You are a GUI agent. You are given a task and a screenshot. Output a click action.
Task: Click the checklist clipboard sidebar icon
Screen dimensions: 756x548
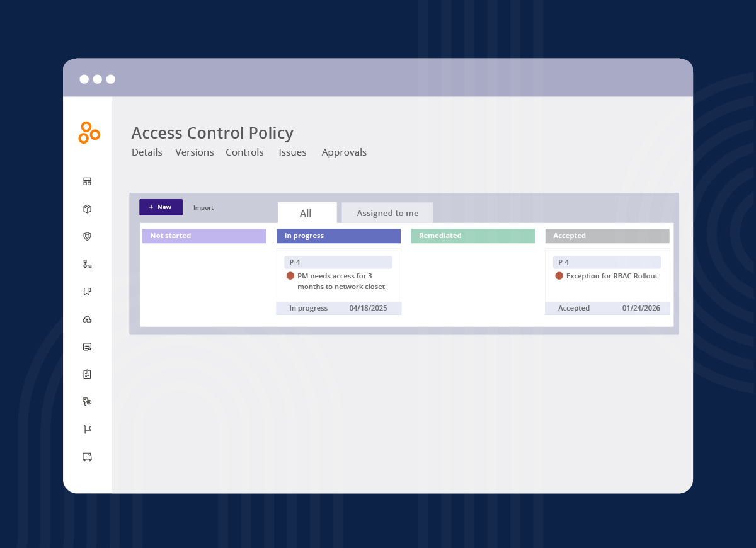pos(88,374)
